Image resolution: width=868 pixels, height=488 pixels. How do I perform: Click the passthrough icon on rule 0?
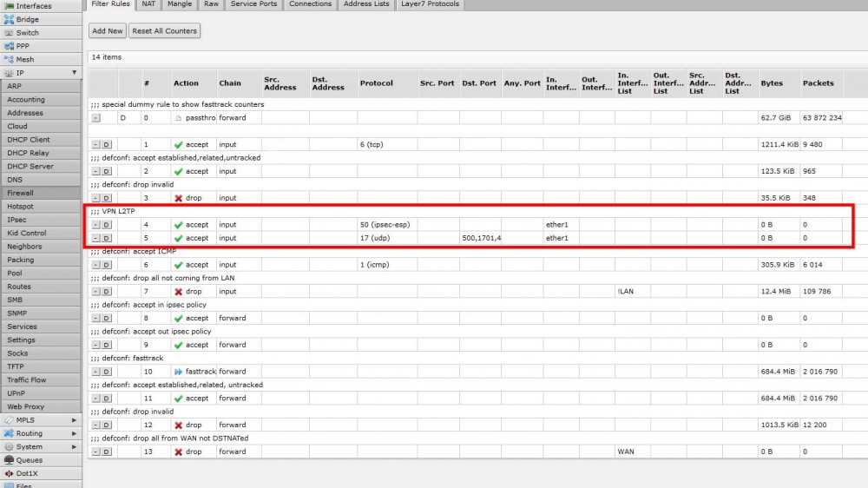click(x=178, y=118)
